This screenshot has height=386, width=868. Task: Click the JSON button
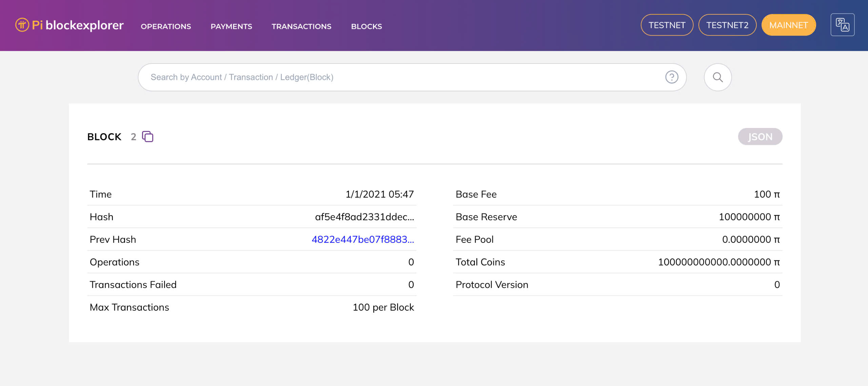click(760, 137)
